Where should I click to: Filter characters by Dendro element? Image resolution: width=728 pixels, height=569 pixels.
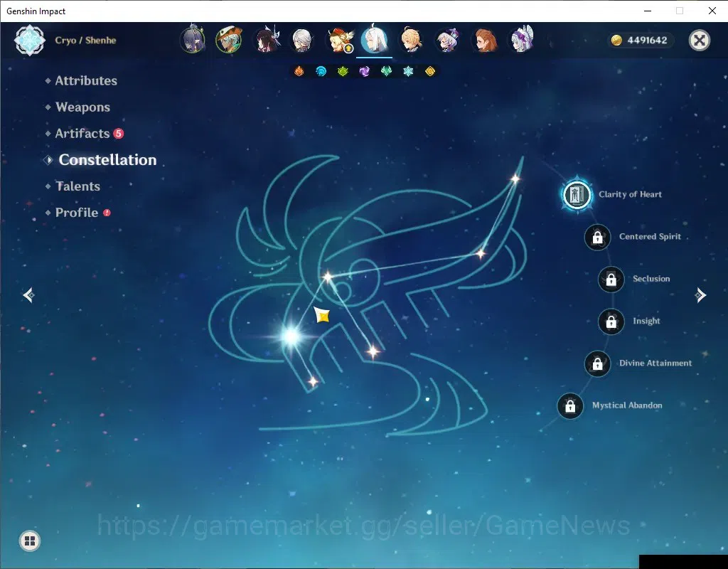click(x=343, y=71)
